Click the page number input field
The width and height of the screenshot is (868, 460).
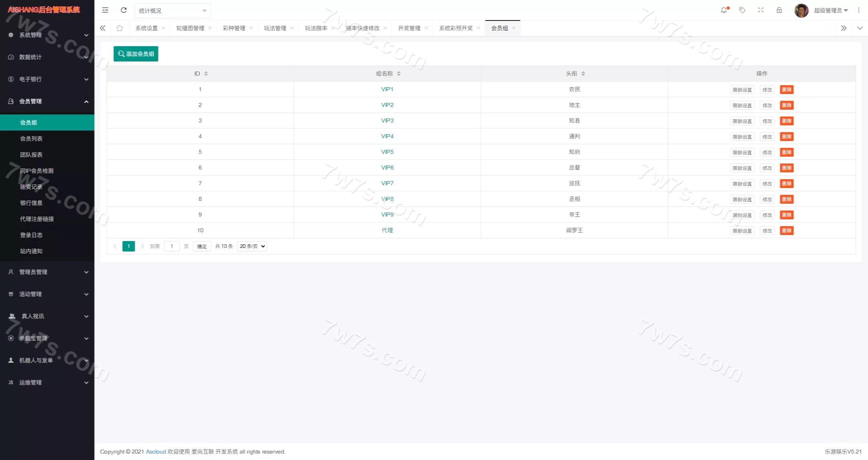(172, 246)
